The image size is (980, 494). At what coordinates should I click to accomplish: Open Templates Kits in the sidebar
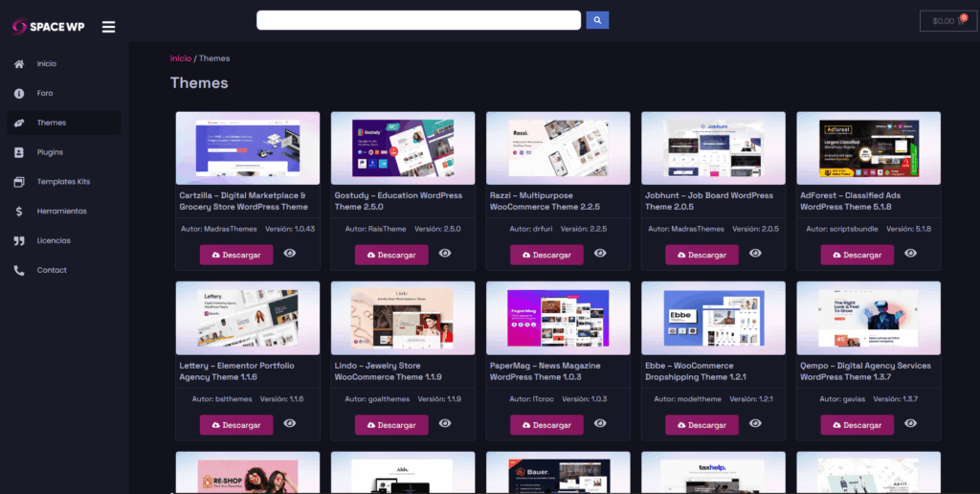pos(63,182)
